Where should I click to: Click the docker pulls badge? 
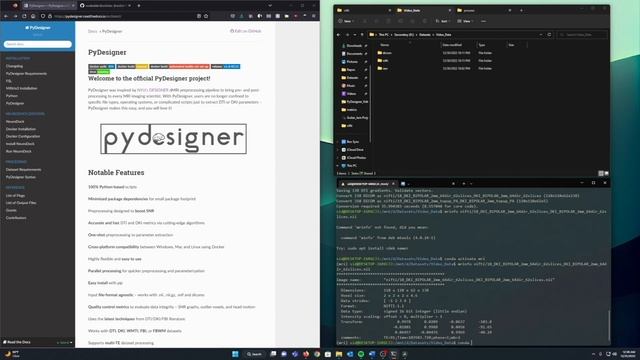(102, 67)
